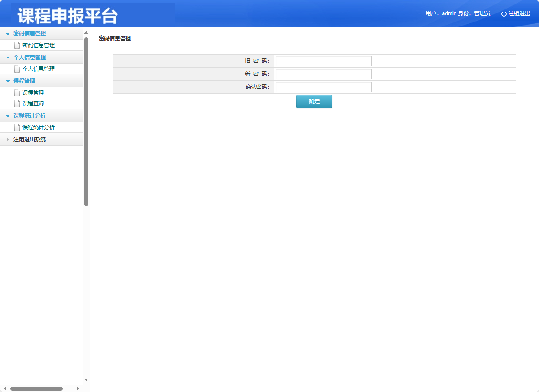Click the document icon beside 密码信息管理 submenu item

(x=17, y=45)
